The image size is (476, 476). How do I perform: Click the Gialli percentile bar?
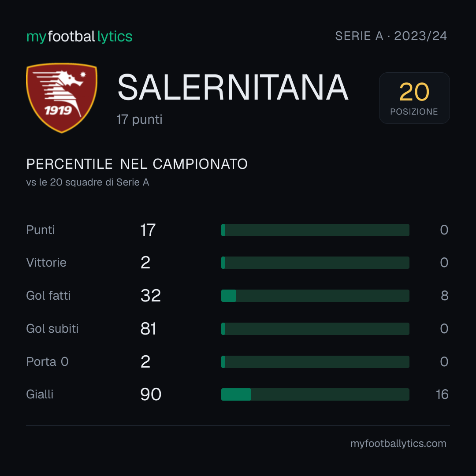tap(315, 394)
